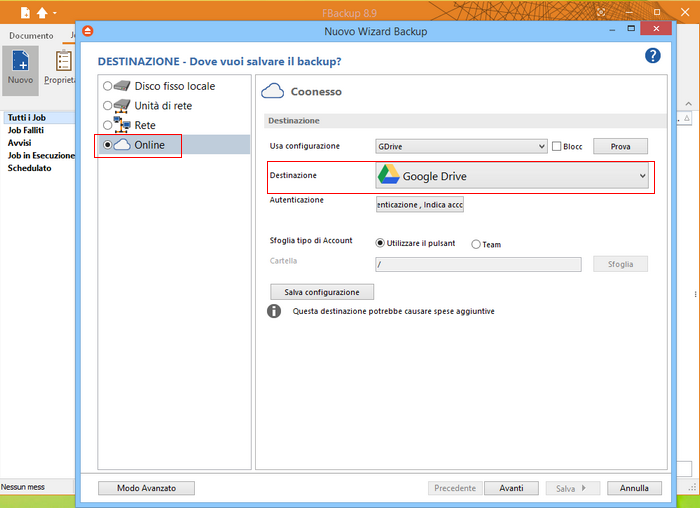Viewport: 700px width, 508px height.
Task: Select Job Falliti in the left list
Action: tap(26, 131)
